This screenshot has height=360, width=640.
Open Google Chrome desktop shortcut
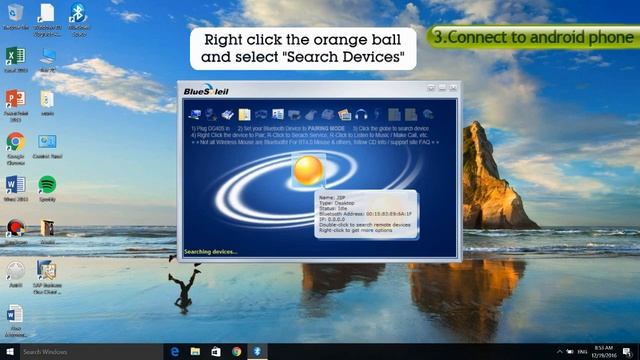click(16, 149)
